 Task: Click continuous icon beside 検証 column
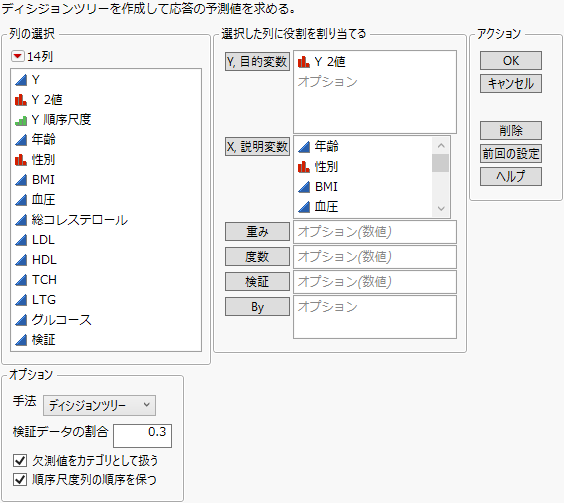[x=21, y=340]
